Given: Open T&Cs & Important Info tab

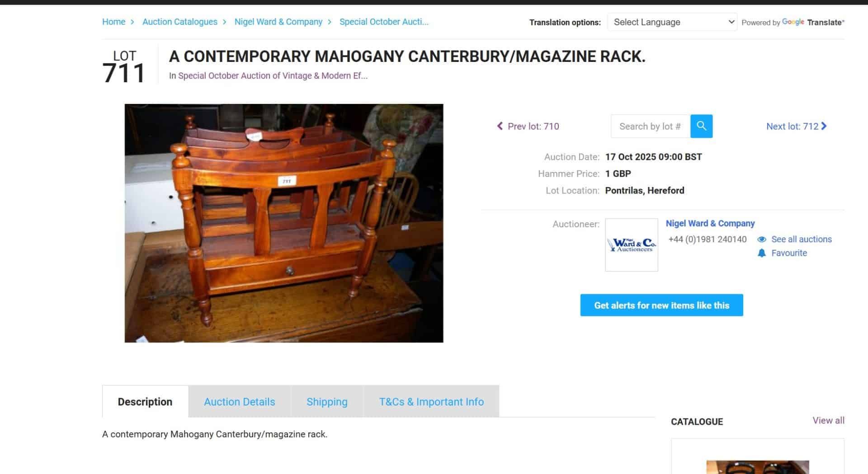Looking at the screenshot, I should (431, 402).
